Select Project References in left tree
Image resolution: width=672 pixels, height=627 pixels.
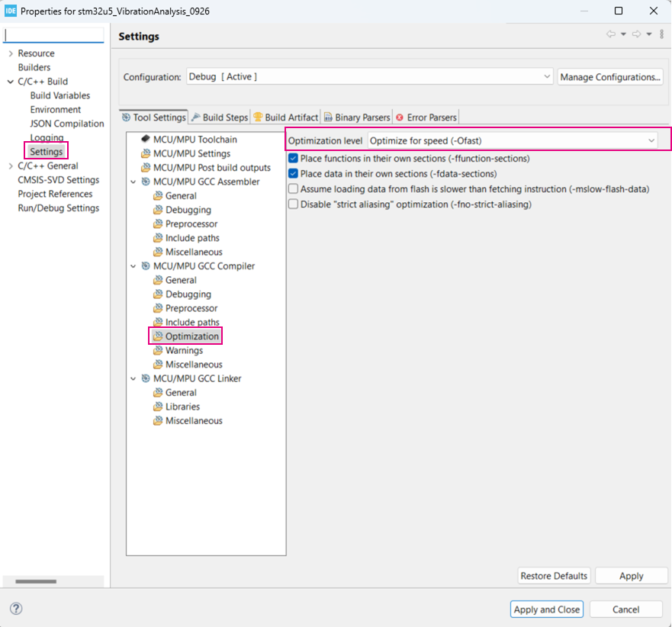click(55, 195)
